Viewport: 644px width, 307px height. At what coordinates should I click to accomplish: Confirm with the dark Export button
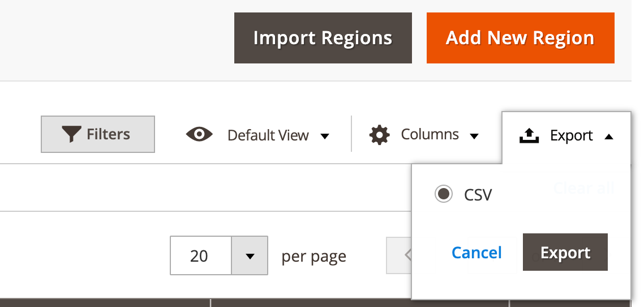[x=565, y=252]
